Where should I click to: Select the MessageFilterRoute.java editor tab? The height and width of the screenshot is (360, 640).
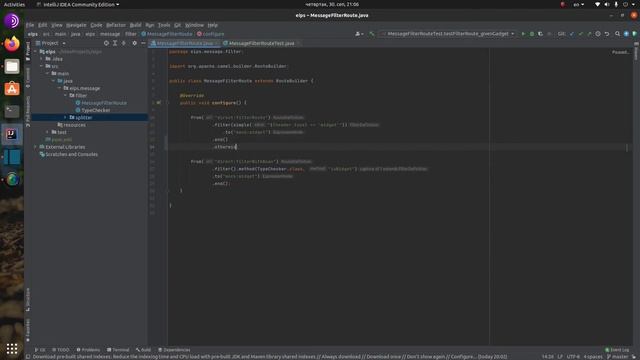coord(185,43)
